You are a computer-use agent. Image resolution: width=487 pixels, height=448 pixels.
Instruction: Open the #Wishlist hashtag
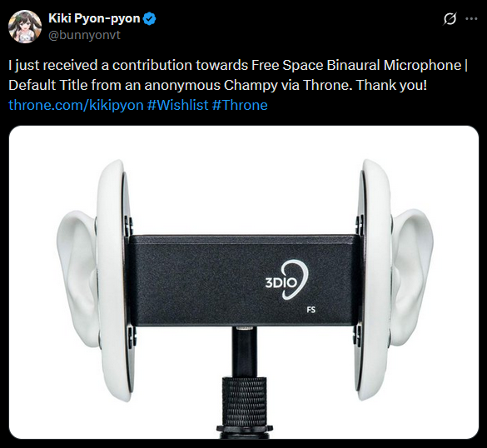pyautogui.click(x=177, y=105)
